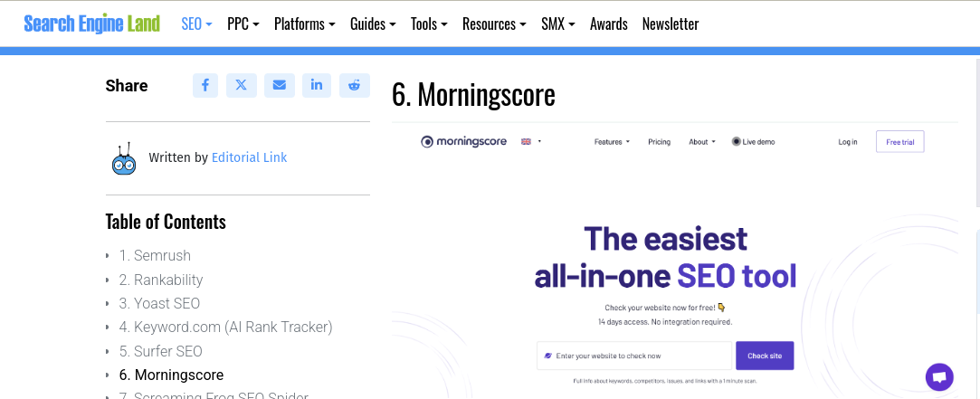Expand the Tools navigation menu

click(429, 24)
